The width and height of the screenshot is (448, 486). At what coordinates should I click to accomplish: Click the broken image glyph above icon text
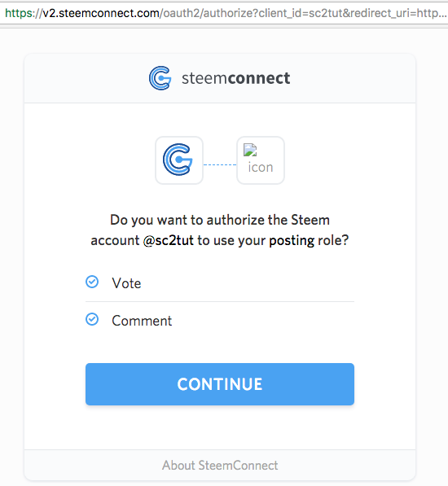[250, 150]
